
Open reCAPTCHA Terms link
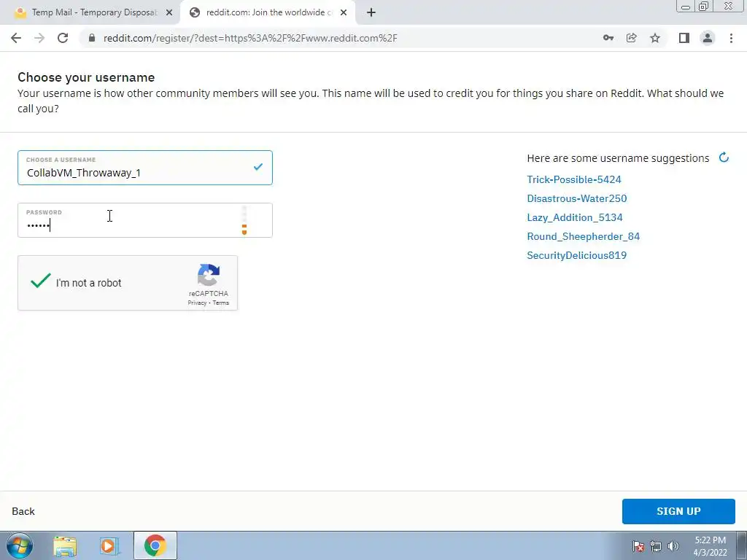point(220,303)
